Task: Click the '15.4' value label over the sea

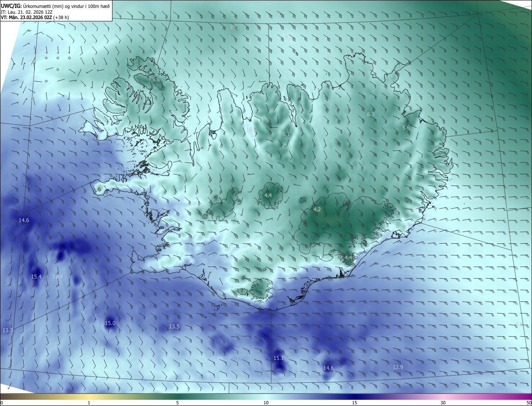Action: 37,276
